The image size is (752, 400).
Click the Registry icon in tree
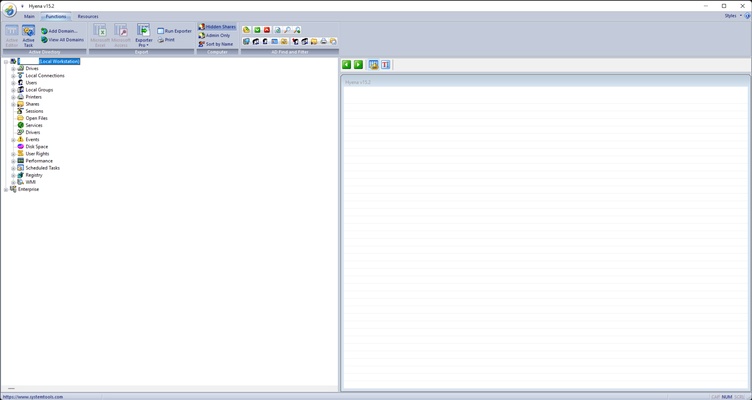[x=21, y=175]
